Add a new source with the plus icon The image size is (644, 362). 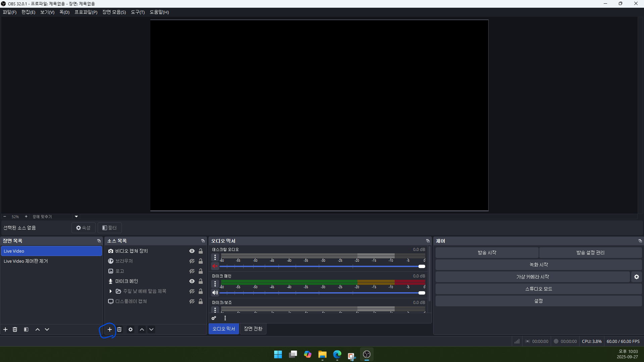click(110, 329)
